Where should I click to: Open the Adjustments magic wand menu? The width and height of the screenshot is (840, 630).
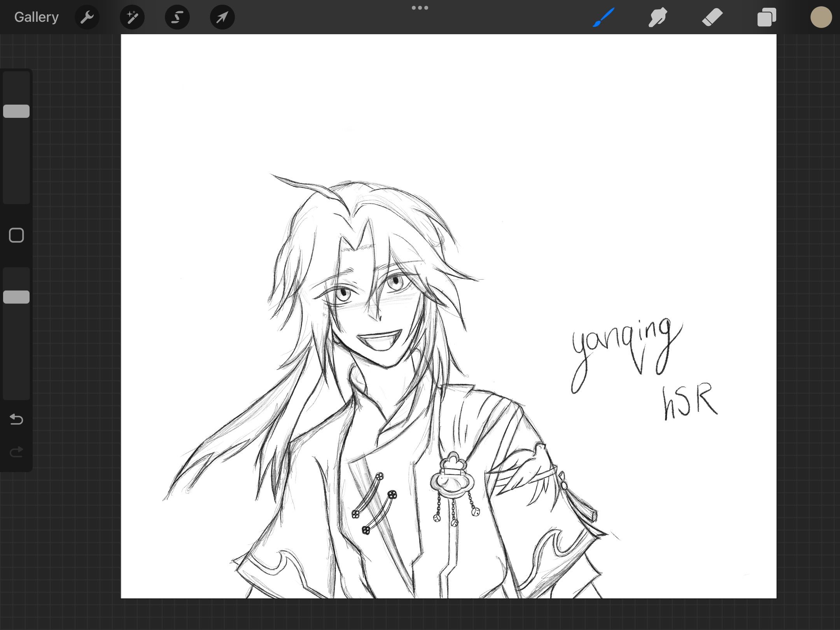point(132,17)
